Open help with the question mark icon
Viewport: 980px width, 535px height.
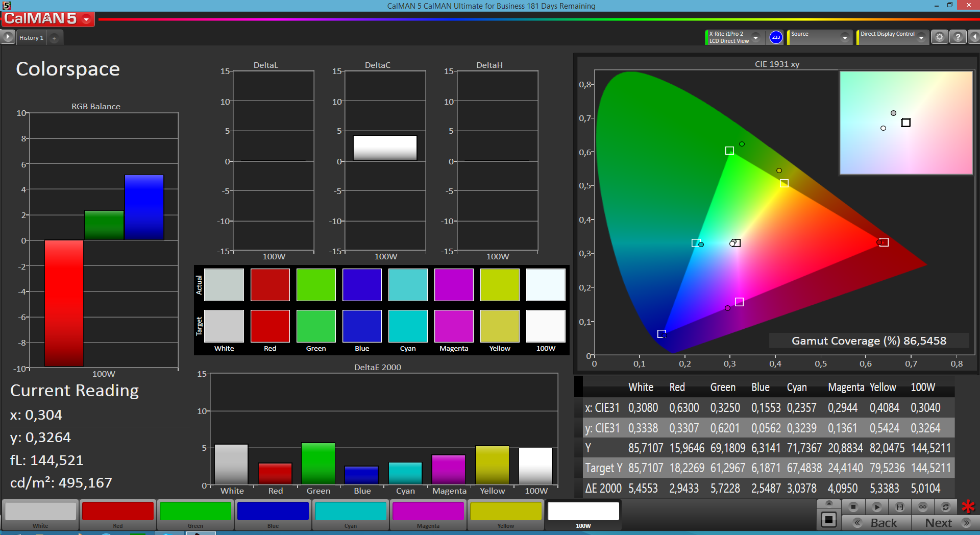tap(958, 37)
